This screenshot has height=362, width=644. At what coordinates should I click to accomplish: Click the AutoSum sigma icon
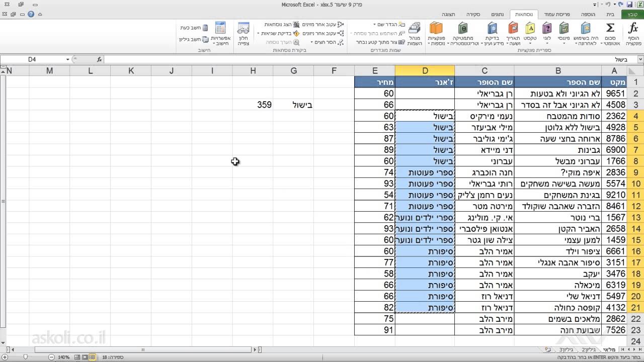(x=610, y=28)
